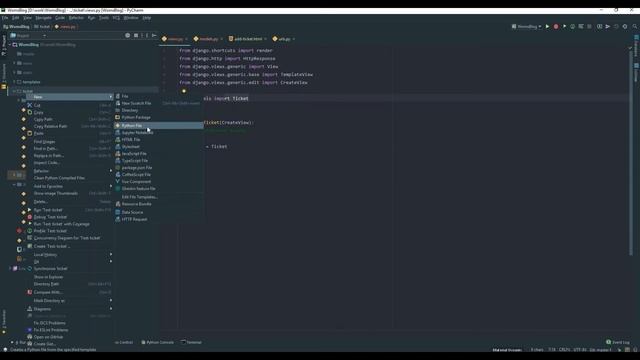Open the File menu
The image size is (640, 360).
(x=5, y=18)
